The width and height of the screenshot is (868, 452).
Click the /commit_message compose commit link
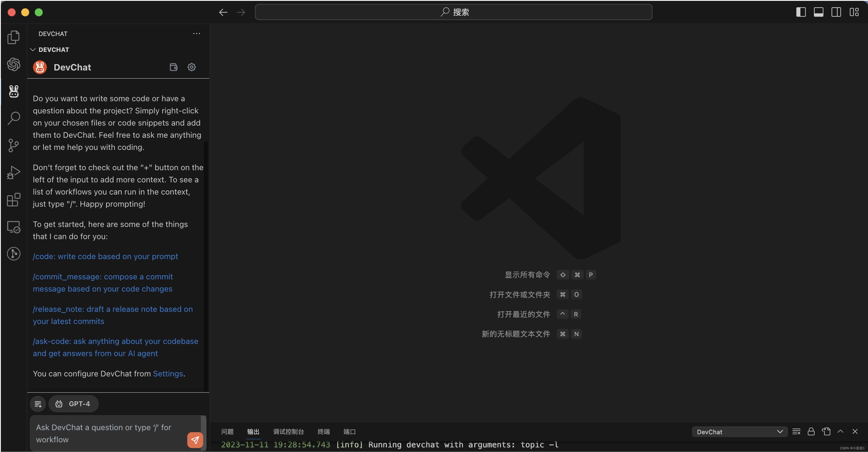[x=103, y=283]
